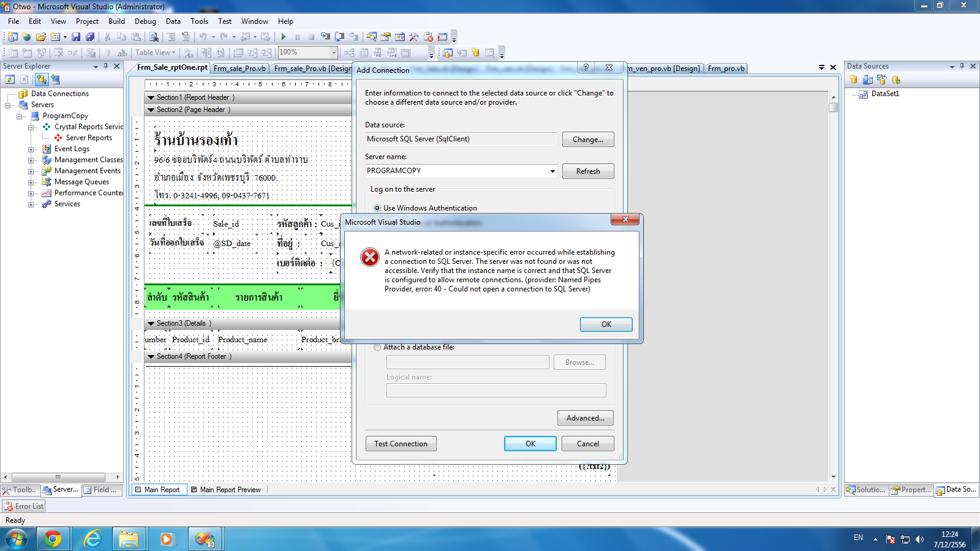Open Internet Explorer from the taskbar
The image size is (980, 551).
tap(92, 539)
